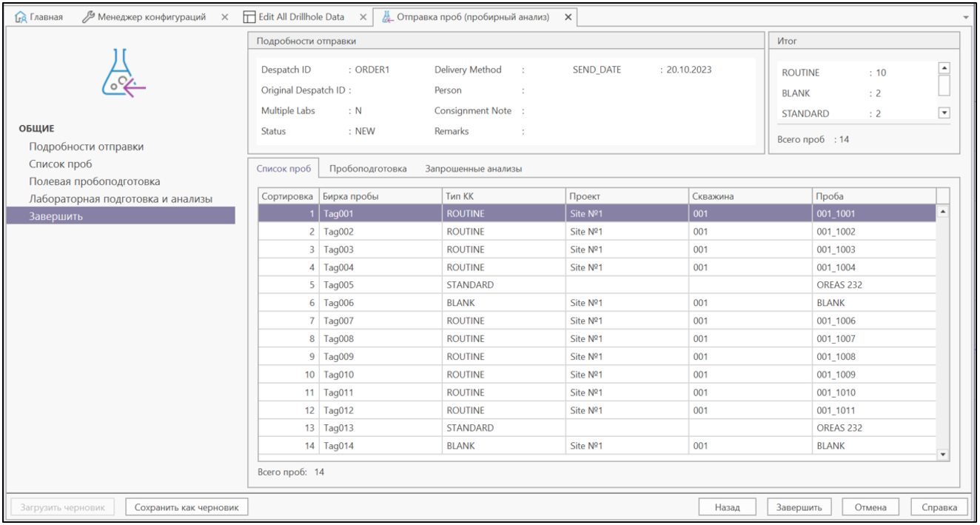Sort by the Тип КК column header
The image size is (980, 525).
tap(502, 195)
